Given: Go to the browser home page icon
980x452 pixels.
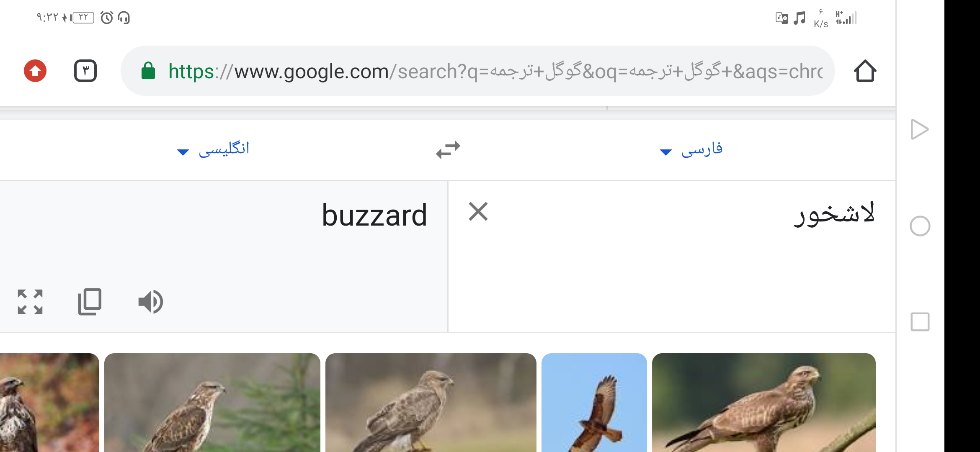Looking at the screenshot, I should pyautogui.click(x=865, y=71).
